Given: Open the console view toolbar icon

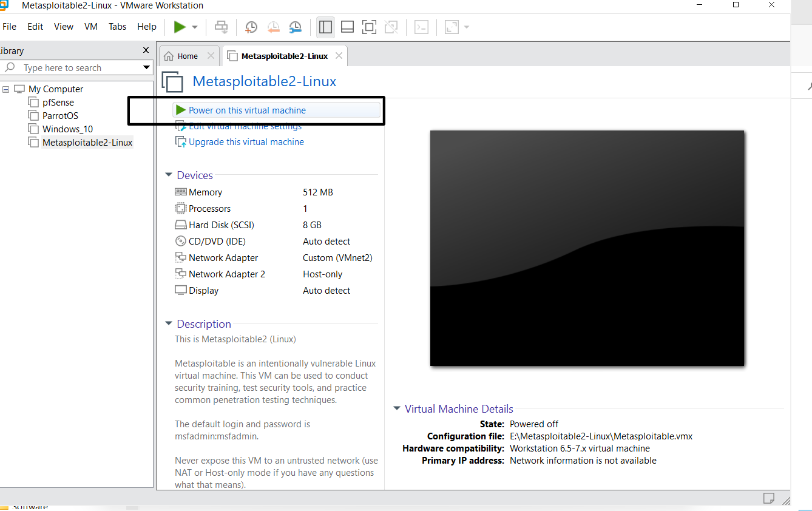Looking at the screenshot, I should point(422,27).
